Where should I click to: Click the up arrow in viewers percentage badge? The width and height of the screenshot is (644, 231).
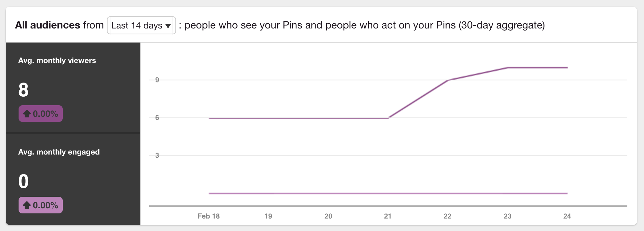click(27, 114)
